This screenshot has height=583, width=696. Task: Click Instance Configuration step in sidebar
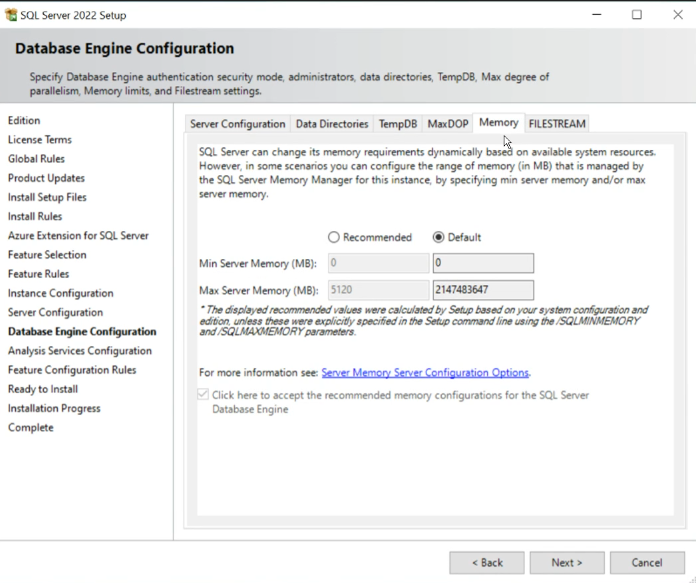[x=60, y=293]
